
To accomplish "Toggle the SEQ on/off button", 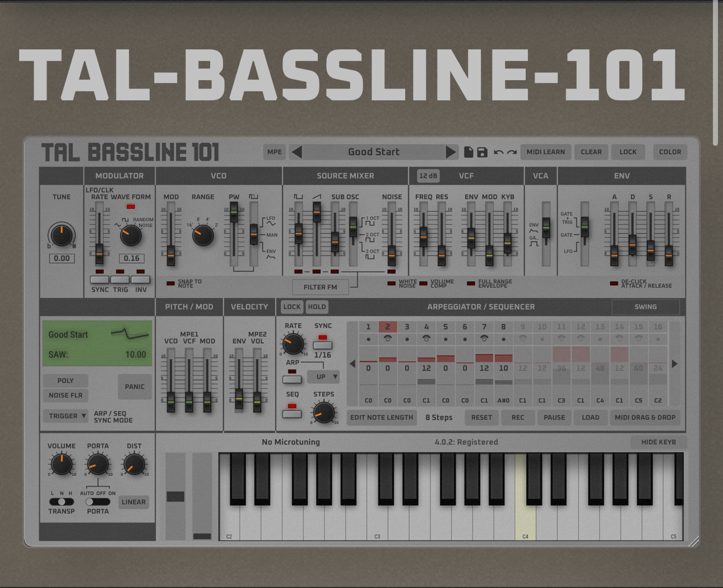I will pos(292,414).
